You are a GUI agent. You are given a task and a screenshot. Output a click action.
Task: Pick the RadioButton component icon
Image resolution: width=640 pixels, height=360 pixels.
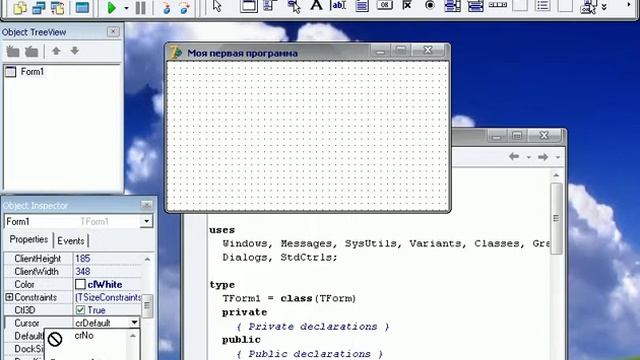point(430,5)
